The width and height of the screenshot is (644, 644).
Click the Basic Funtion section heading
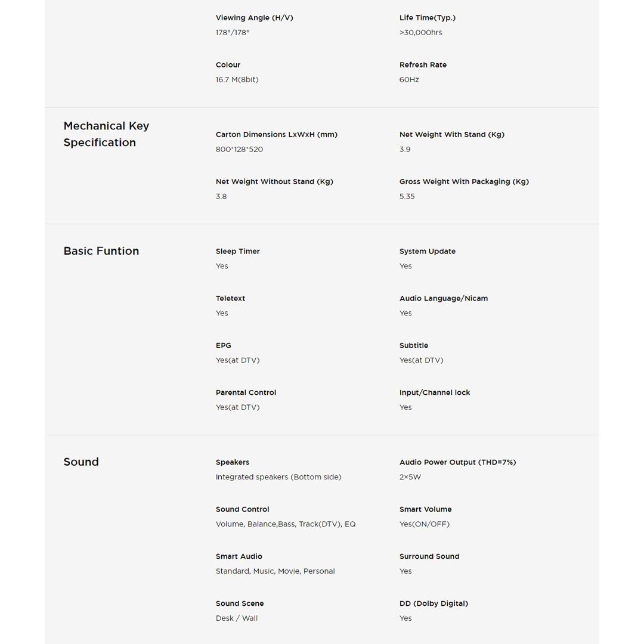pos(101,251)
